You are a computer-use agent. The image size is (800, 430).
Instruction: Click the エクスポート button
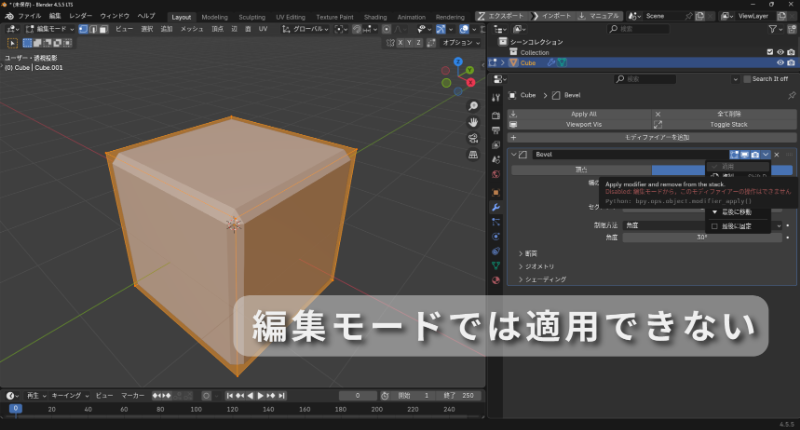[x=501, y=16]
